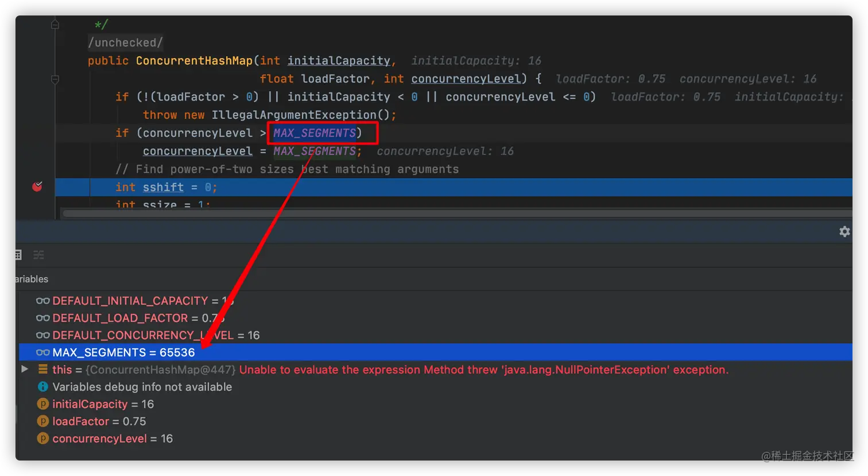Click the fold marker next to comment end
Image resolution: width=868 pixels, height=476 pixels.
pyautogui.click(x=55, y=25)
